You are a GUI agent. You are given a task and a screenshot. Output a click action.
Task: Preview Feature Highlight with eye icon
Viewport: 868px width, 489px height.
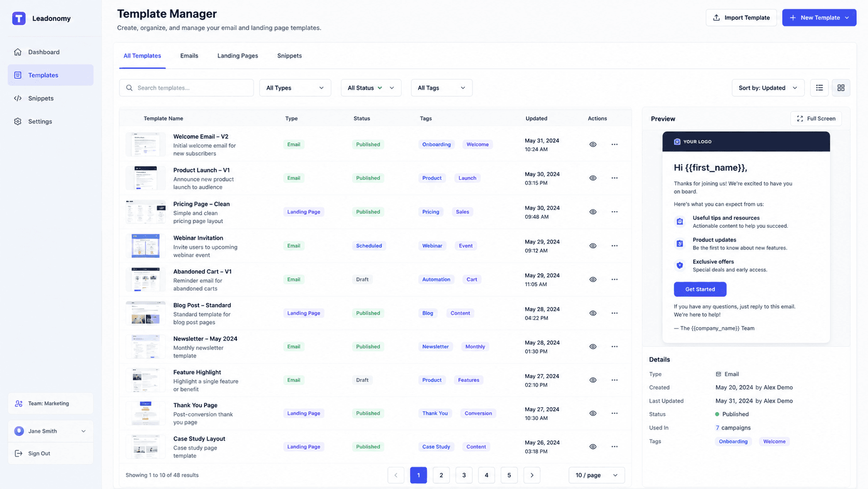click(593, 380)
